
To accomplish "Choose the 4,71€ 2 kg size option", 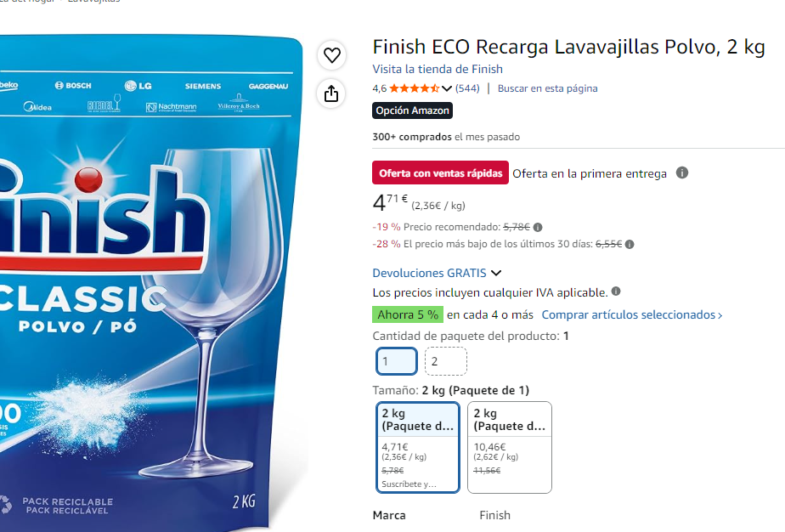I will (x=417, y=447).
